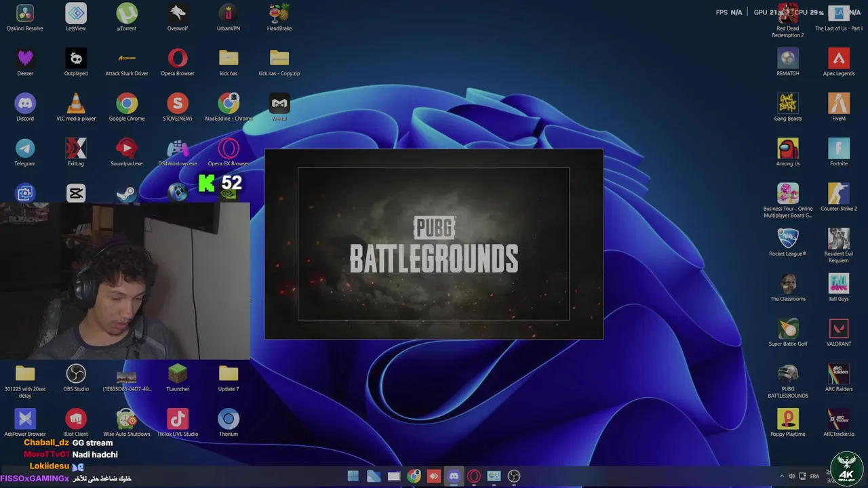Open the µTorrent desktop icon

pos(127,18)
